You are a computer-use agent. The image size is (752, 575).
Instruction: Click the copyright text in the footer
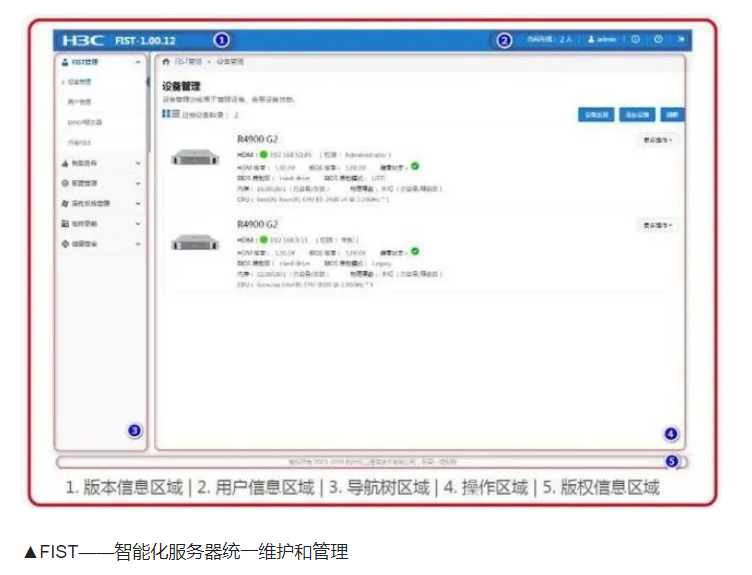pyautogui.click(x=372, y=462)
